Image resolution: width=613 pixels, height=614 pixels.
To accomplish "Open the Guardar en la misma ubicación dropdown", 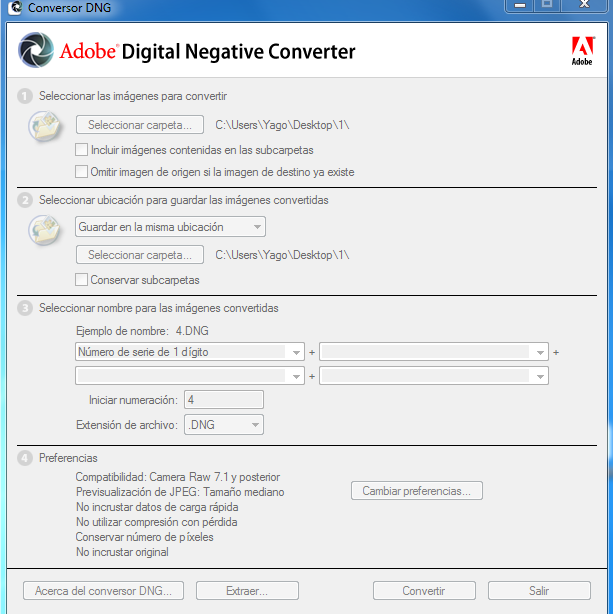I will tap(170, 227).
